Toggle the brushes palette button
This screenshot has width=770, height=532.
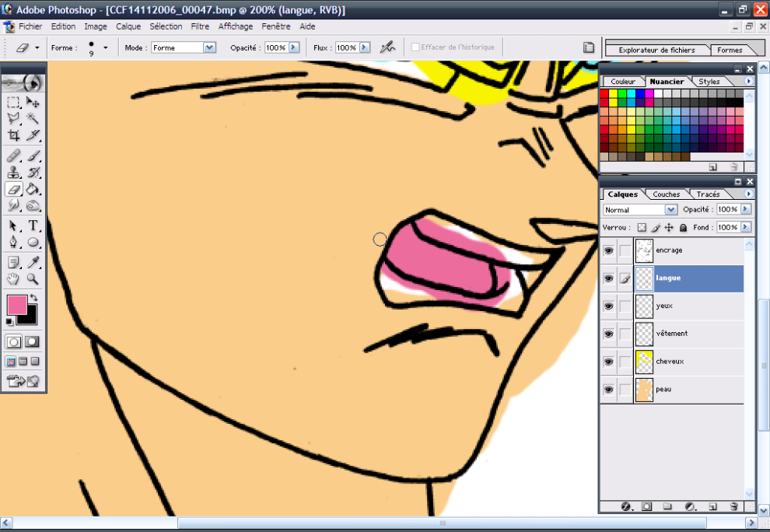588,47
